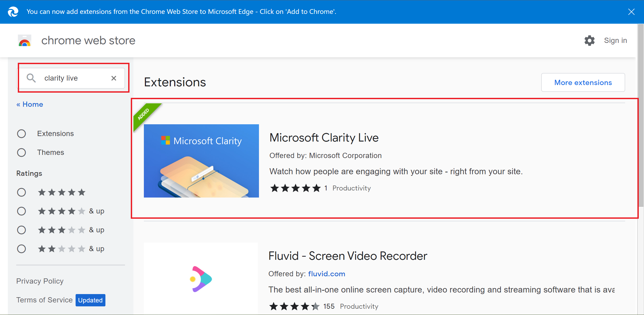Screen dimensions: 644x315
Task: Click the clarity live input search field
Action: [72, 78]
